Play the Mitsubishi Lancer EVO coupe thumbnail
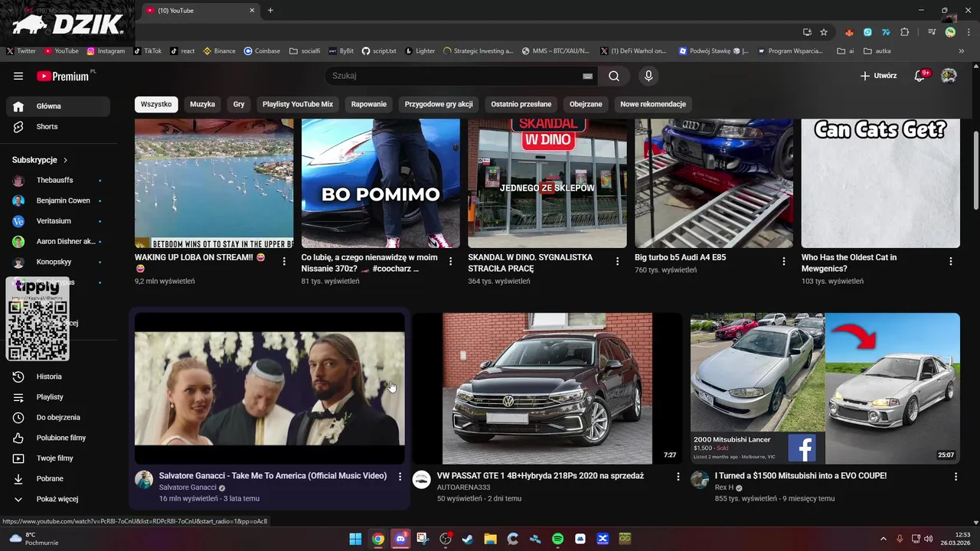The width and height of the screenshot is (980, 551). pos(825,388)
